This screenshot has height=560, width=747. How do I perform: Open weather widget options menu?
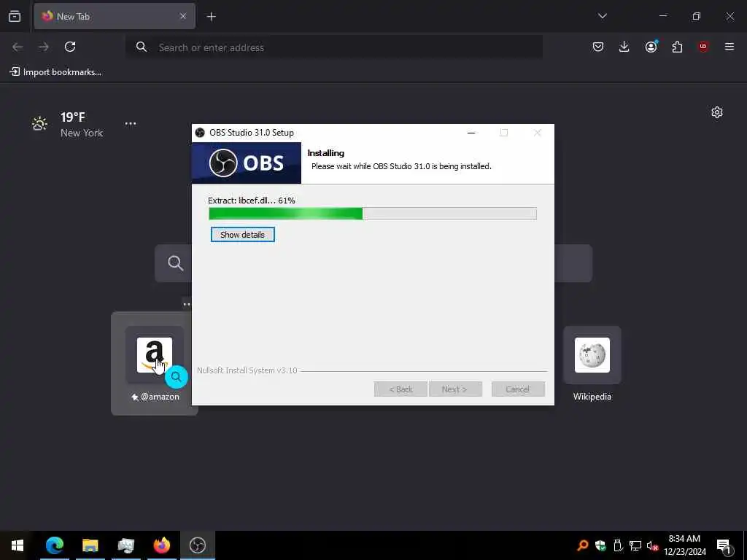pyautogui.click(x=131, y=124)
